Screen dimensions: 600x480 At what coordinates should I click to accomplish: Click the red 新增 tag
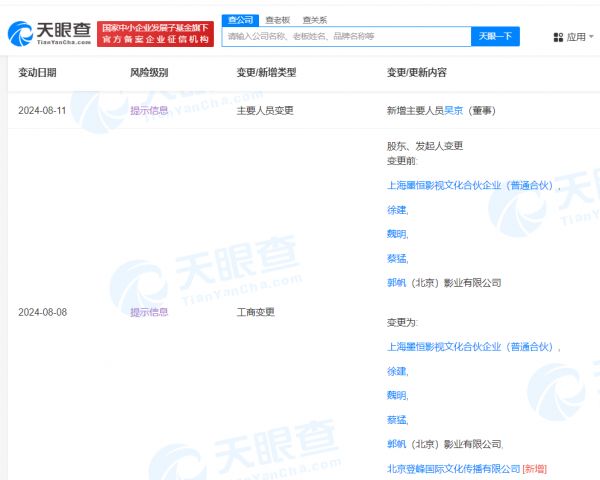click(535, 469)
